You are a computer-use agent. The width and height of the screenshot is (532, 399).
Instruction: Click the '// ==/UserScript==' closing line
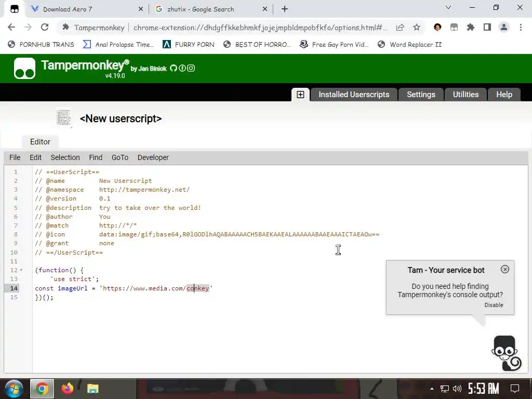tap(69, 252)
